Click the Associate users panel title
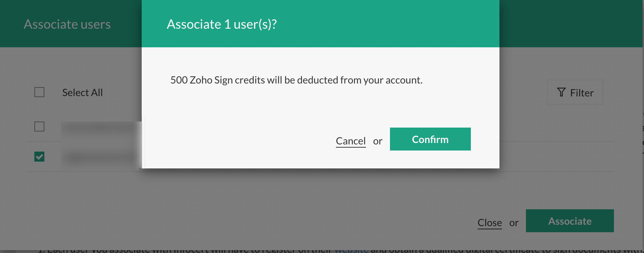This screenshot has height=253, width=644. [x=67, y=24]
